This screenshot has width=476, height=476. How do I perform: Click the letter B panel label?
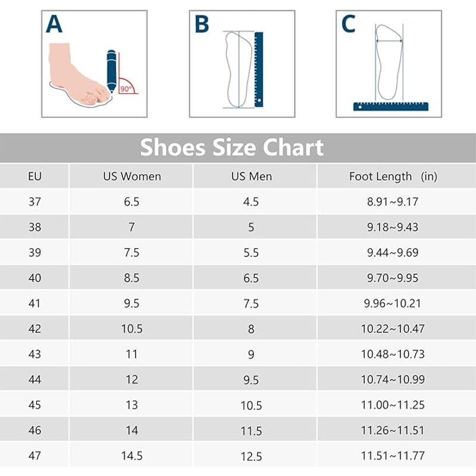coord(202,24)
